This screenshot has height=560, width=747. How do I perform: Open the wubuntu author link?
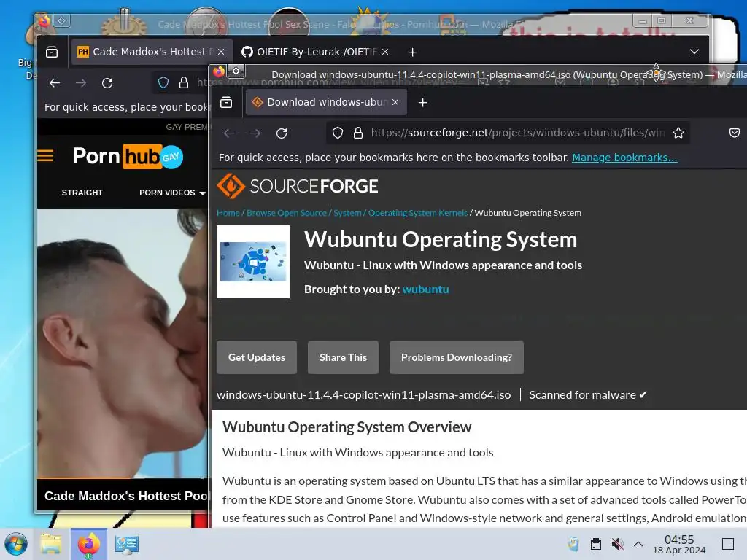425,289
